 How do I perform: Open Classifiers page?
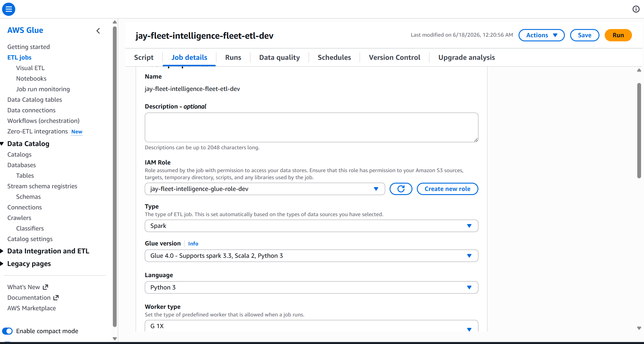(30, 228)
